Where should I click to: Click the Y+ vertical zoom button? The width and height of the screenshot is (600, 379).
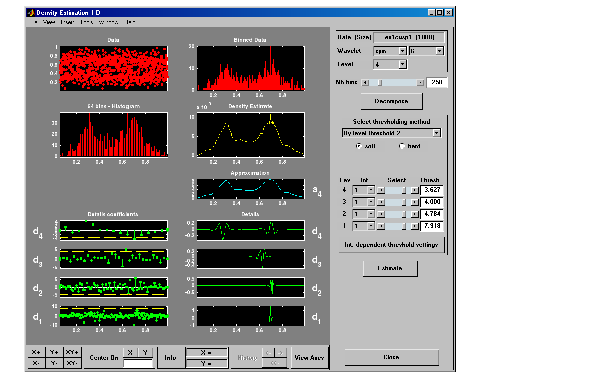click(x=54, y=352)
